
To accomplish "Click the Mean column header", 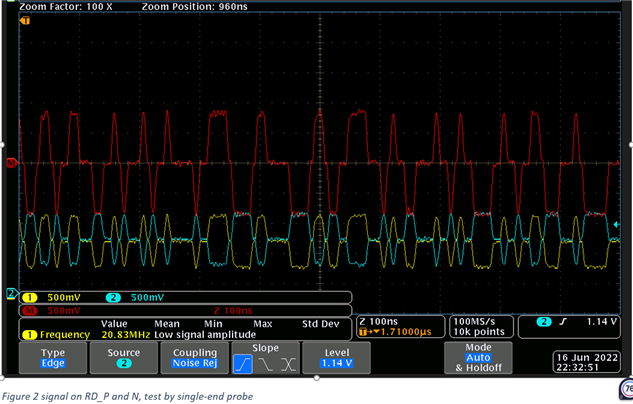I will click(x=167, y=324).
